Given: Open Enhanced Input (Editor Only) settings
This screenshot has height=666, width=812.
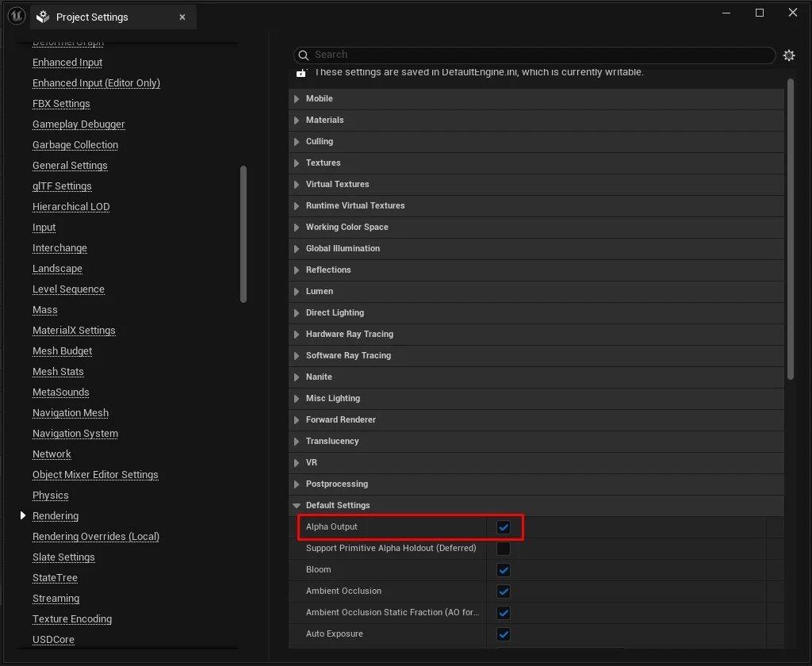Looking at the screenshot, I should coord(96,83).
